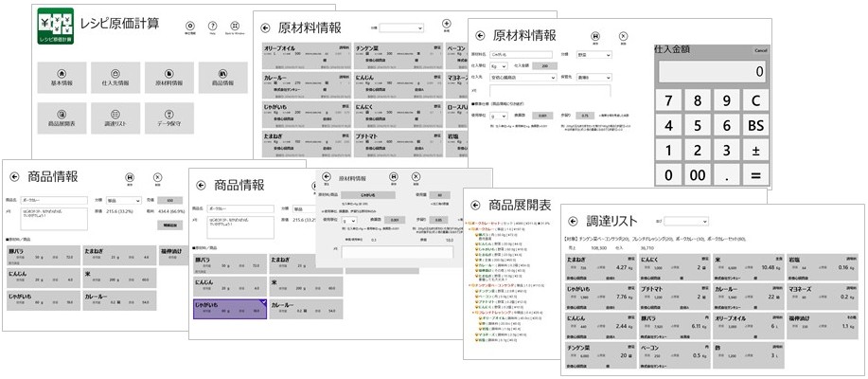The width and height of the screenshot is (868, 379).
Task: Open the 商品展開表 tile
Action: coord(62,117)
